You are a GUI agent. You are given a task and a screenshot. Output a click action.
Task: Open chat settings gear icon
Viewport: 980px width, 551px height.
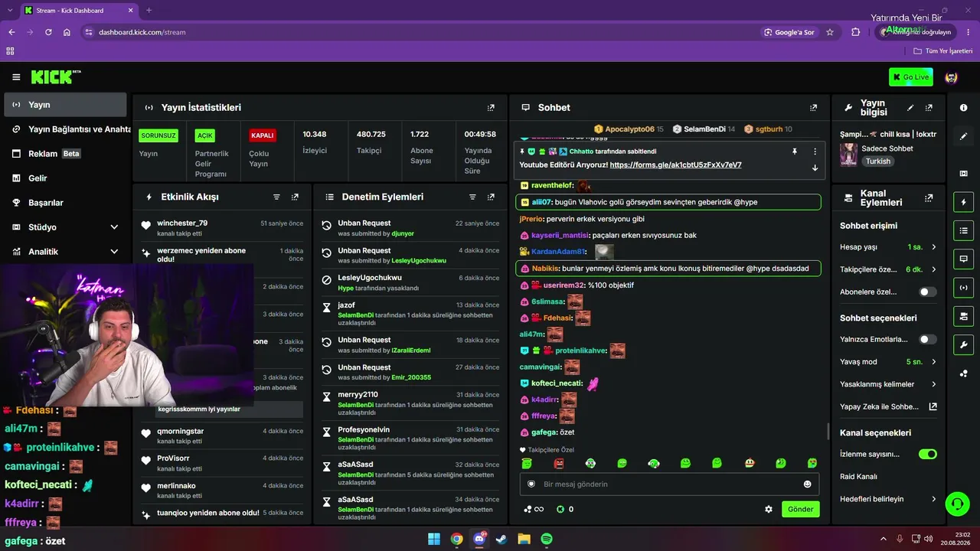click(769, 509)
